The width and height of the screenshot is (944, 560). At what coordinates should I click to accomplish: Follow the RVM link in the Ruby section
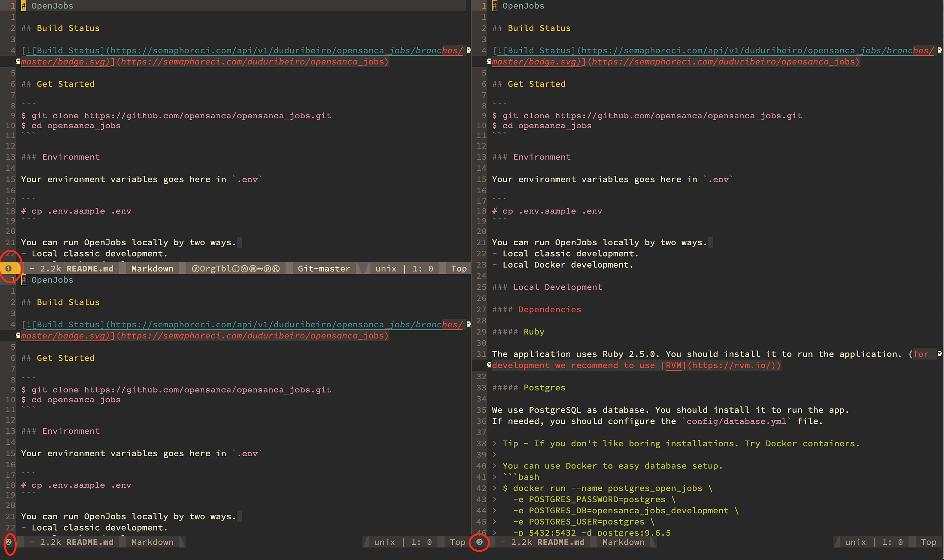coord(673,365)
